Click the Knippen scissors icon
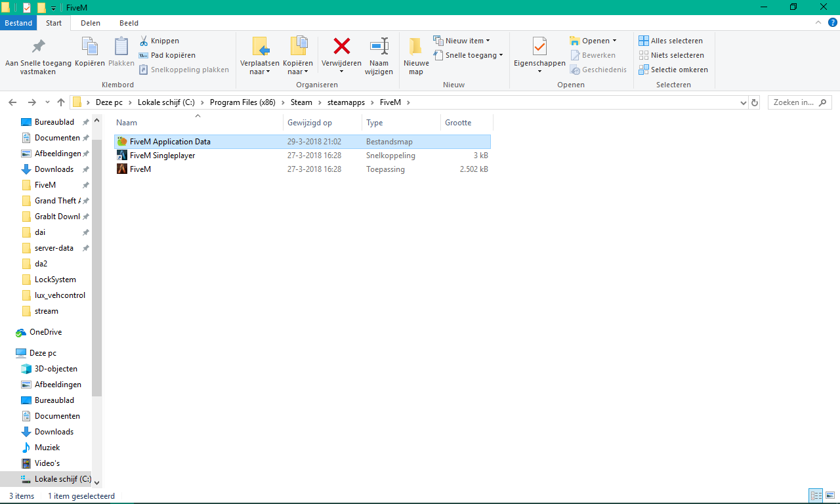The width and height of the screenshot is (840, 504). 144,41
